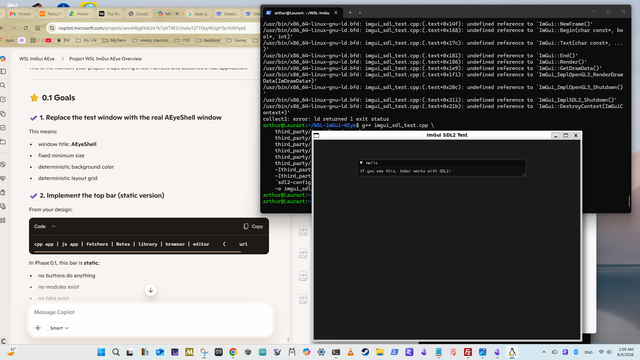Viewport: 640px width, 360px height.
Task: Click the browser back arrow
Action: coord(2,28)
